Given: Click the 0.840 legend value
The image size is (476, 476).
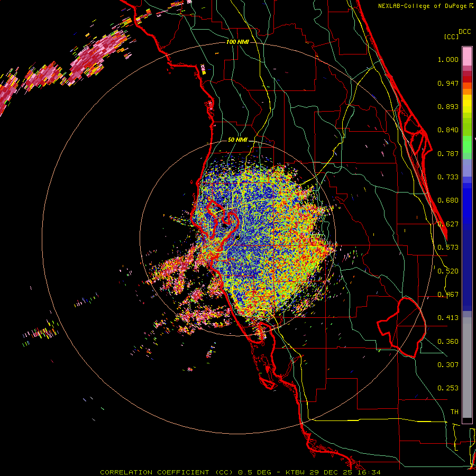Looking at the screenshot, I should click(x=448, y=130).
